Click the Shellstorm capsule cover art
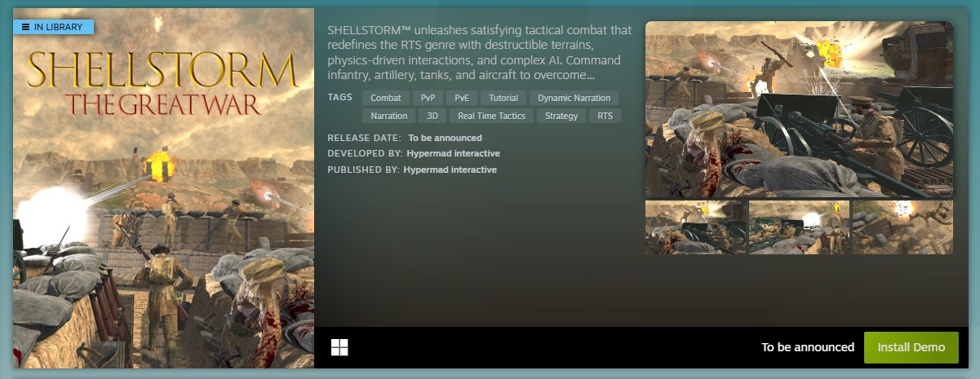The width and height of the screenshot is (980, 379). point(163,188)
